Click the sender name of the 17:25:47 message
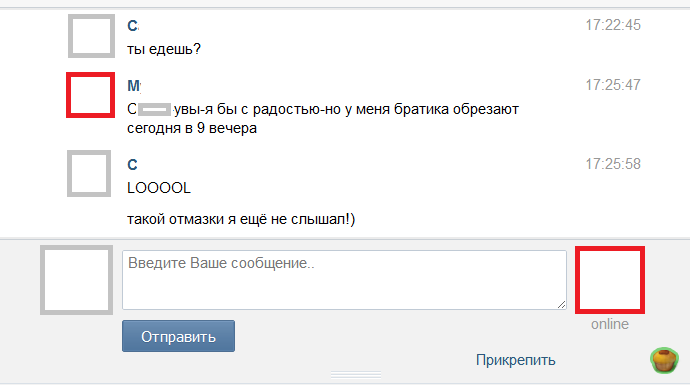 134,85
